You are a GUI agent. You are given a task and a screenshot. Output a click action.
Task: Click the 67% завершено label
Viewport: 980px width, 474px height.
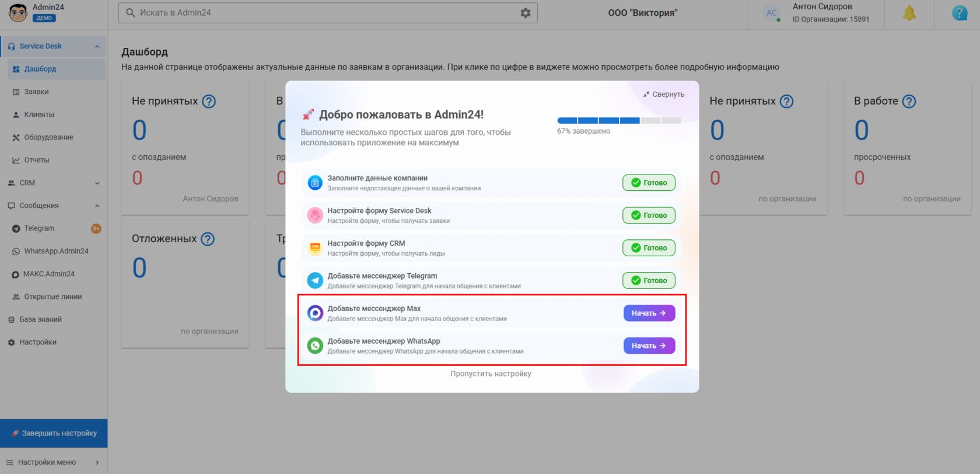click(x=583, y=131)
